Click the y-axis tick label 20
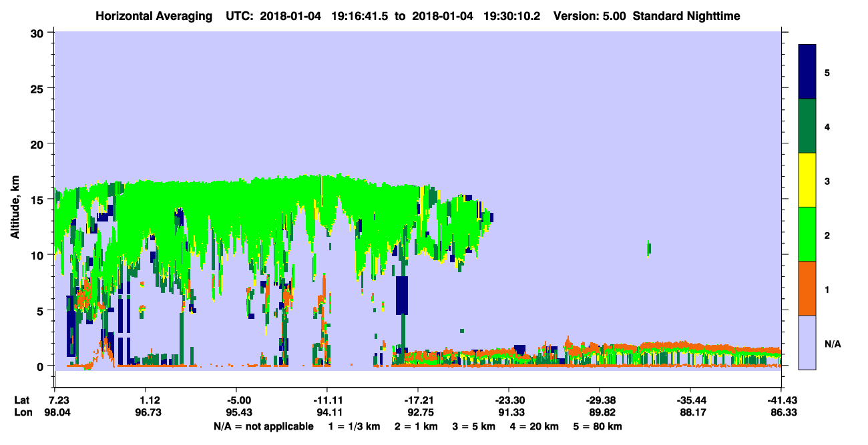Screen dimensions: 868x445 click(x=39, y=143)
